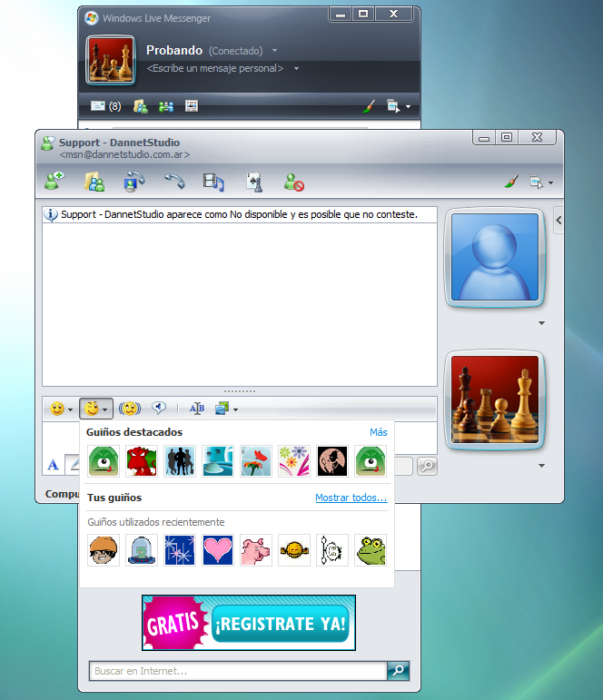Image resolution: width=603 pixels, height=700 pixels.
Task: Open the personal message dropdown arrow
Action: coord(296,68)
